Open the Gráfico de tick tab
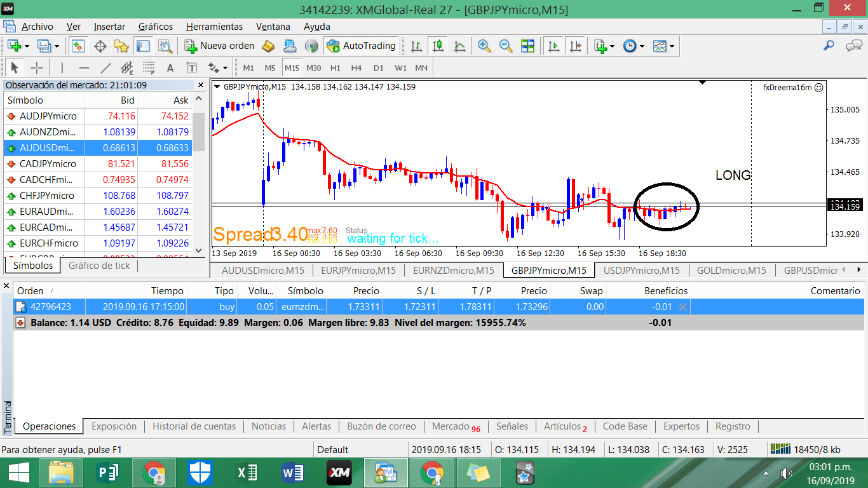Screen dimensions: 868x488 [x=99, y=266]
